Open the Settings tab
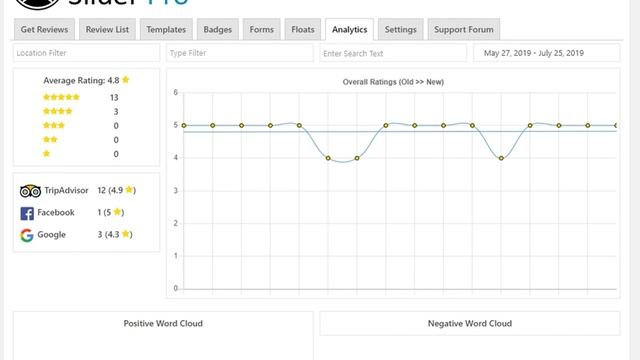Image resolution: width=640 pixels, height=360 pixels. point(400,29)
